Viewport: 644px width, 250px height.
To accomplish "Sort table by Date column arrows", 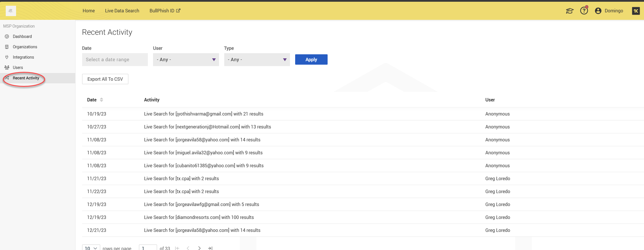I will click(101, 100).
